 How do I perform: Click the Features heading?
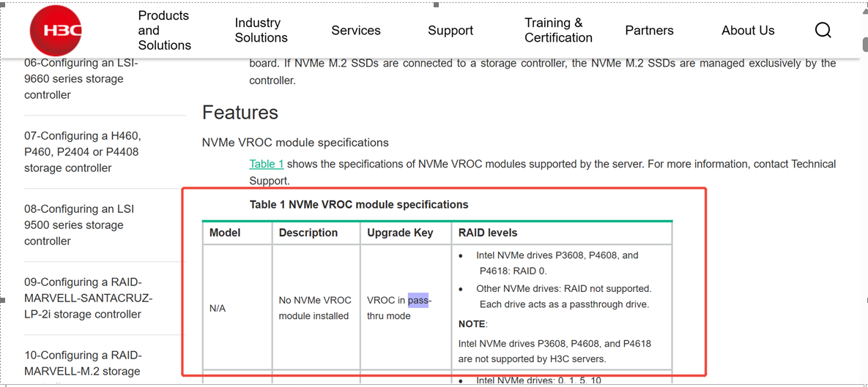click(x=240, y=113)
